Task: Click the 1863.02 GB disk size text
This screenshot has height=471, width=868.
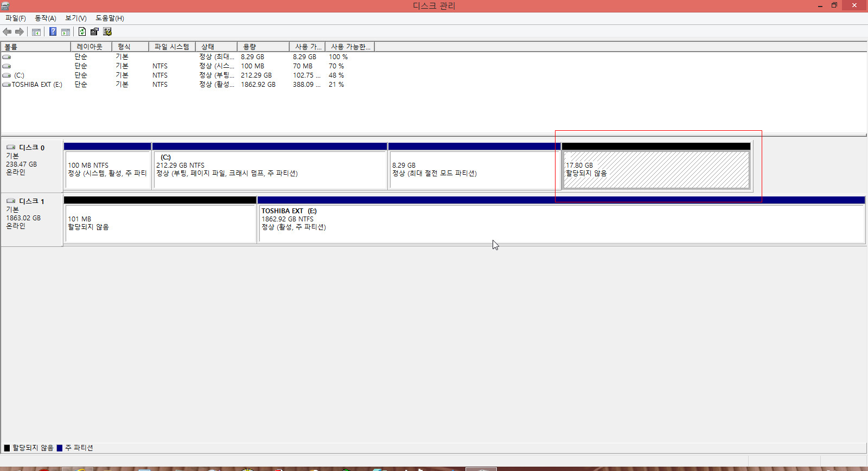Action: point(23,218)
